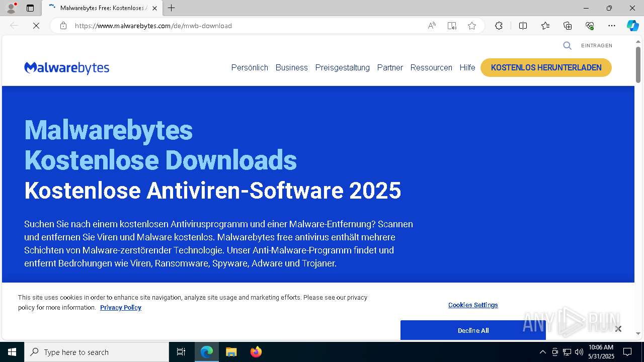Open Edge Settings and more menu
The width and height of the screenshot is (644, 362).
pos(612,26)
